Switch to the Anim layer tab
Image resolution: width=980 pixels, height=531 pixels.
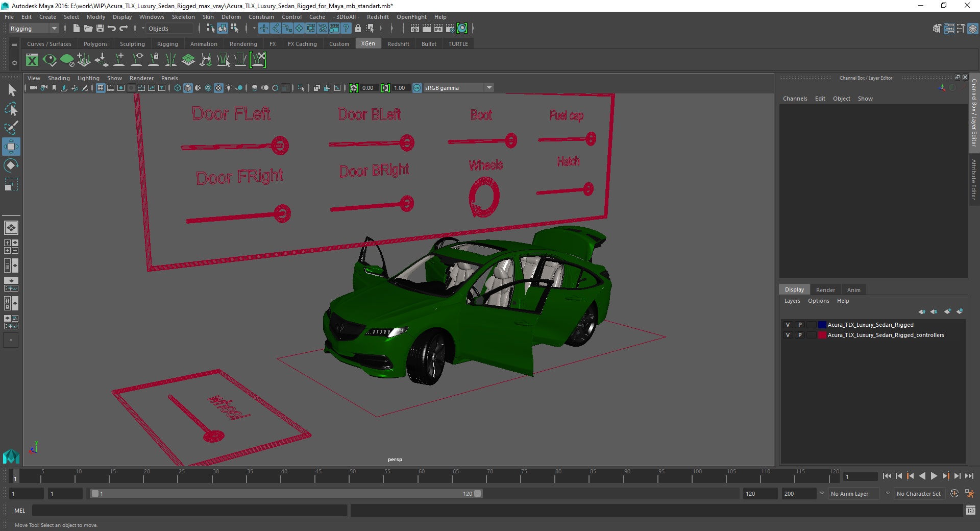(x=853, y=290)
